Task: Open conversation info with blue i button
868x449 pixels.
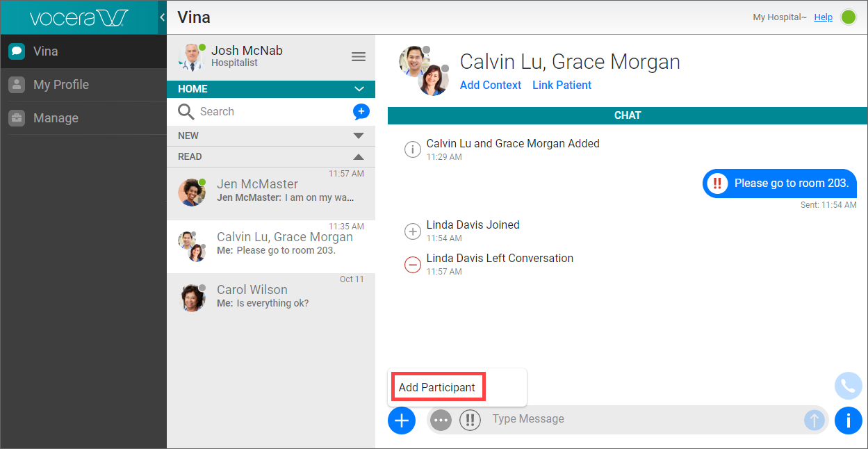Action: (x=849, y=420)
